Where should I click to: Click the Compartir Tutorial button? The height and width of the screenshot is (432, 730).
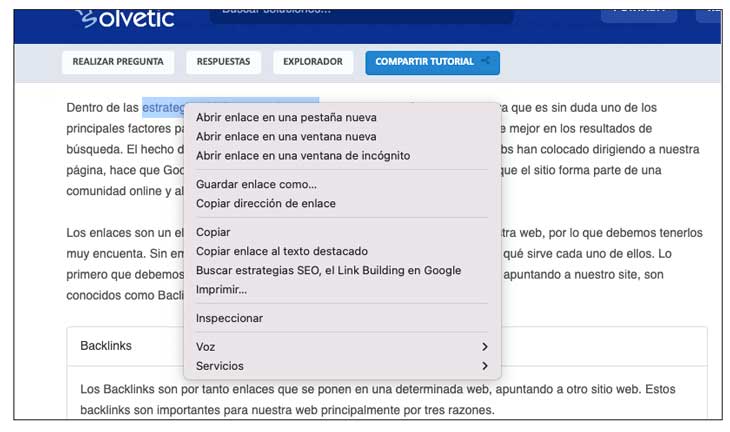[x=432, y=62]
